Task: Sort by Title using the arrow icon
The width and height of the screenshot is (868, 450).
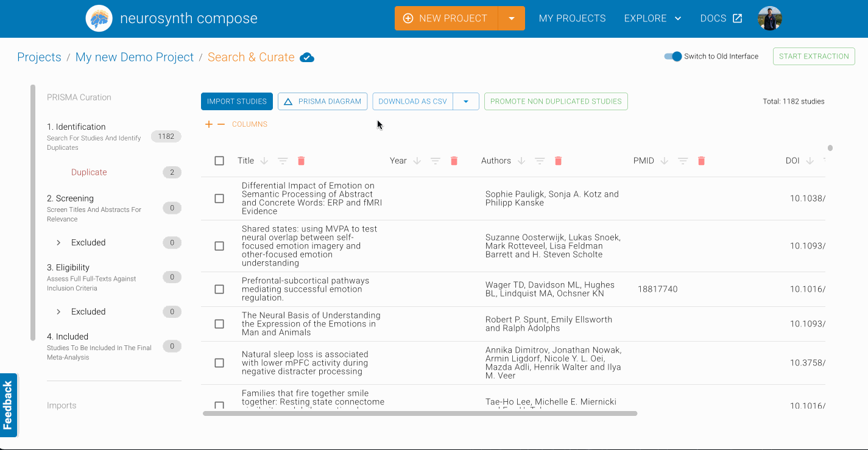Action: point(264,161)
